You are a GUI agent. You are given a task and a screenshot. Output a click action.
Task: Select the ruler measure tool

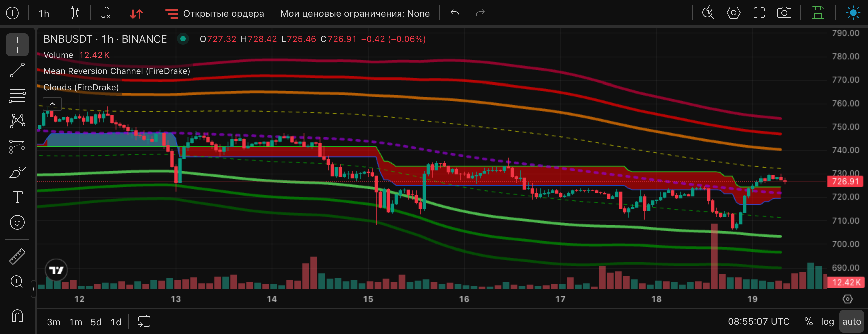point(17,257)
